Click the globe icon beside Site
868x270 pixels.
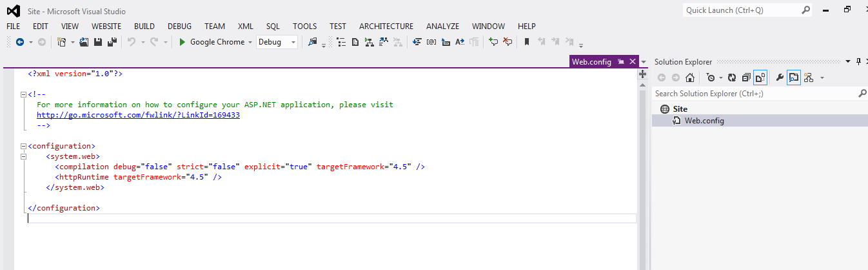[665, 109]
